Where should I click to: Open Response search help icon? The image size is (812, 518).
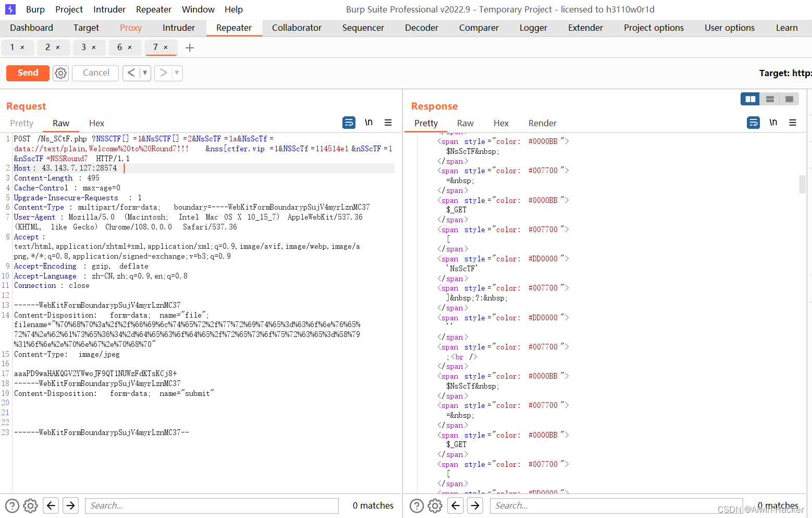tap(417, 505)
